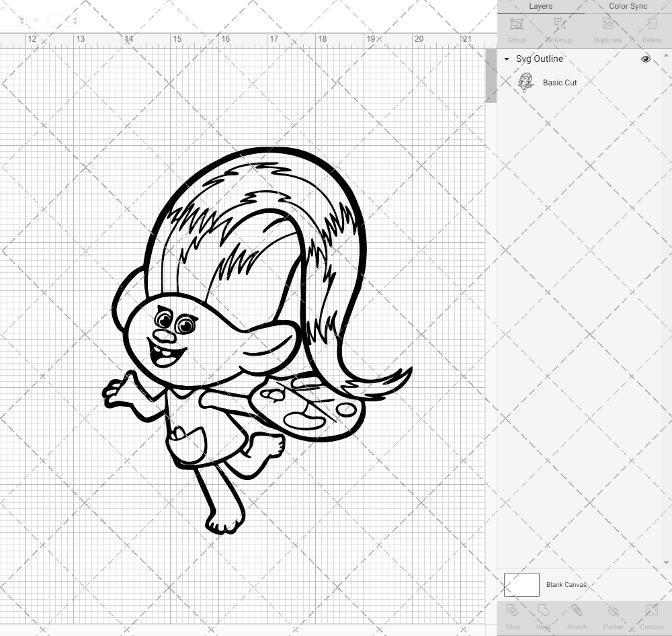Select the Flatten tool
This screenshot has width=672, height=636.
point(613,615)
